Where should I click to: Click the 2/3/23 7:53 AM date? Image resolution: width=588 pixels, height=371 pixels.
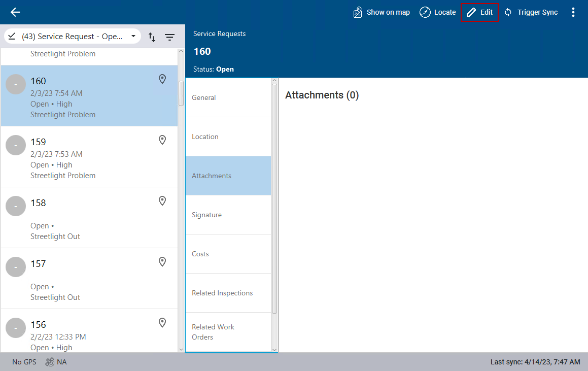click(x=56, y=154)
